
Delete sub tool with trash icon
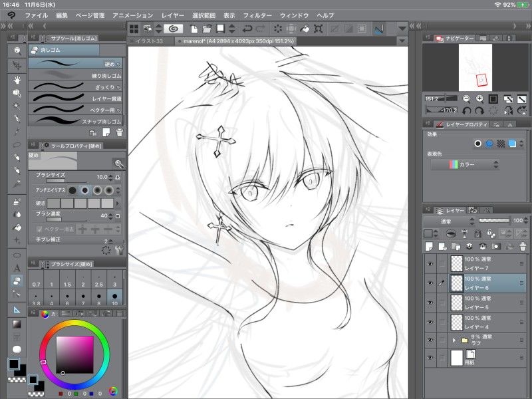[x=120, y=132]
